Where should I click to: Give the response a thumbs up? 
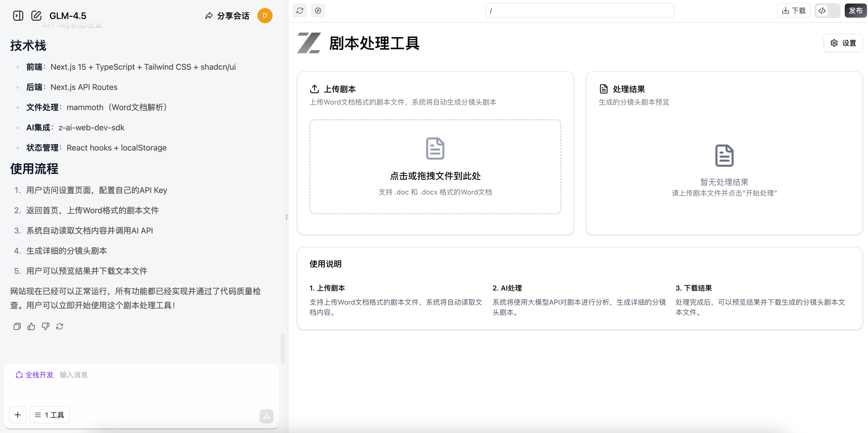tap(31, 326)
